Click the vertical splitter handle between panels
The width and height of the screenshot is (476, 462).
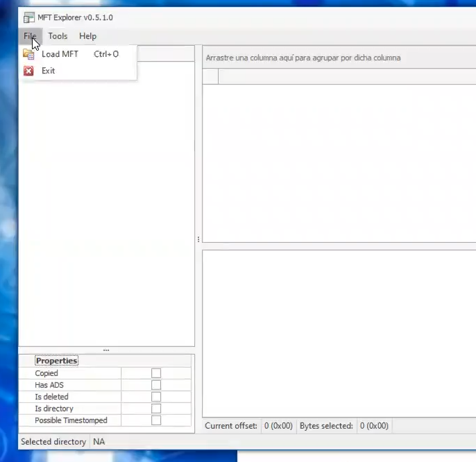[198, 239]
